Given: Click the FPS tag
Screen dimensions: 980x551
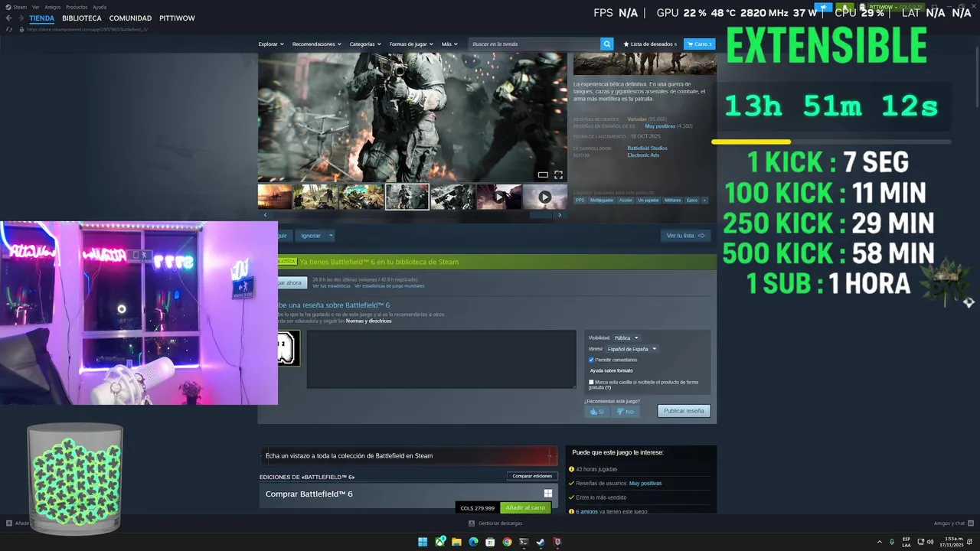Looking at the screenshot, I should pos(580,201).
